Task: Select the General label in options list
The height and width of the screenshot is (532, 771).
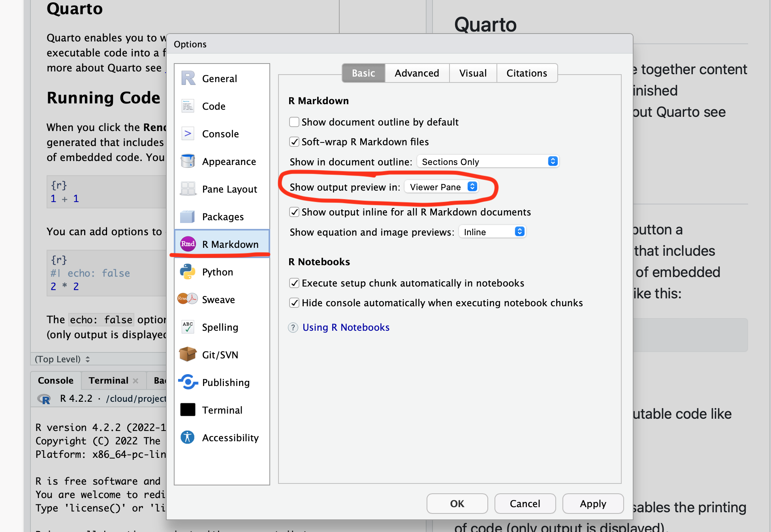Action: 220,79
